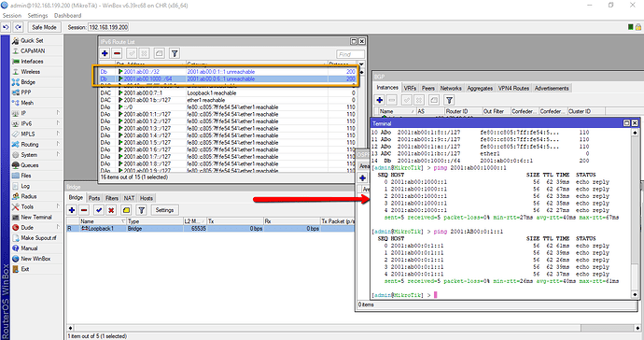Toggle Safe Mode button
Image resolution: width=644 pixels, height=340 pixels.
44,27
